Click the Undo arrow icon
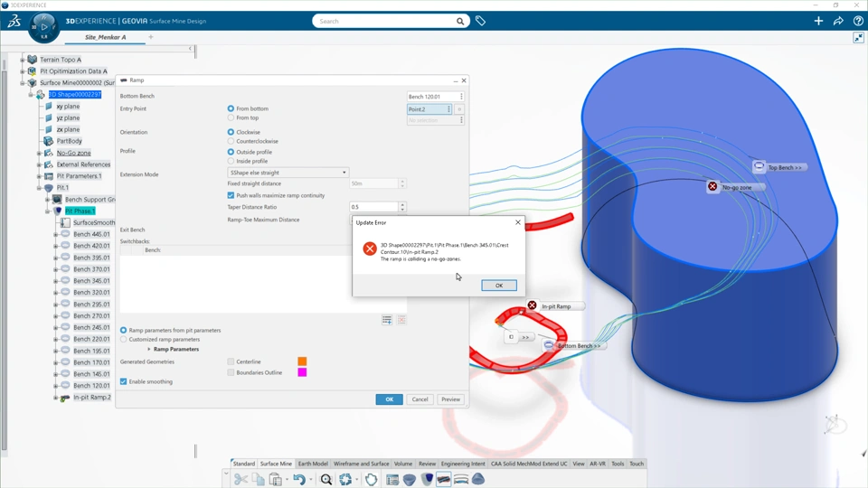The height and width of the screenshot is (488, 868). 299,479
